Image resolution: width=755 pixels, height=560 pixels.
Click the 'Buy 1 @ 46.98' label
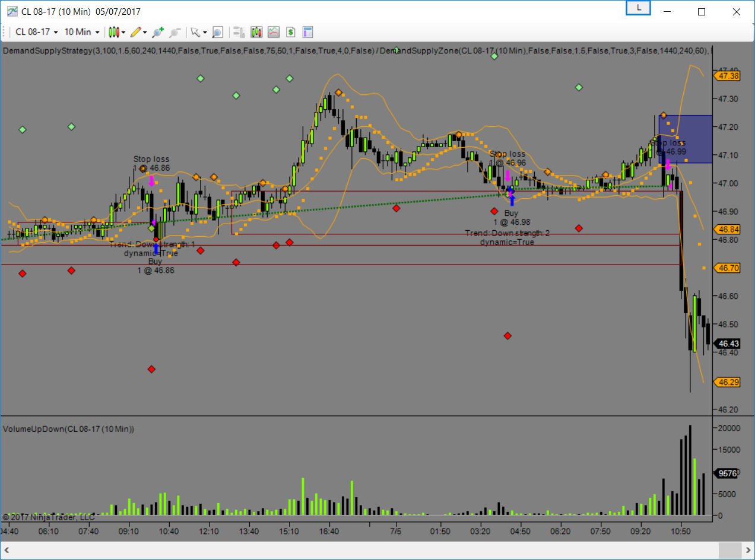pos(511,218)
